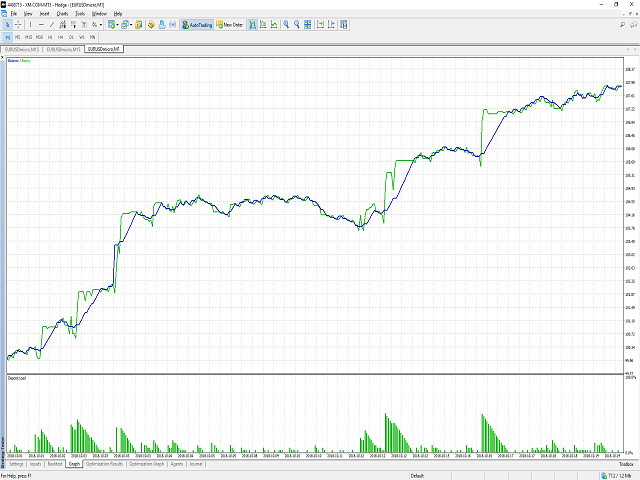Open the Insert menu
Viewport: 640px width, 480px height.
[44, 14]
